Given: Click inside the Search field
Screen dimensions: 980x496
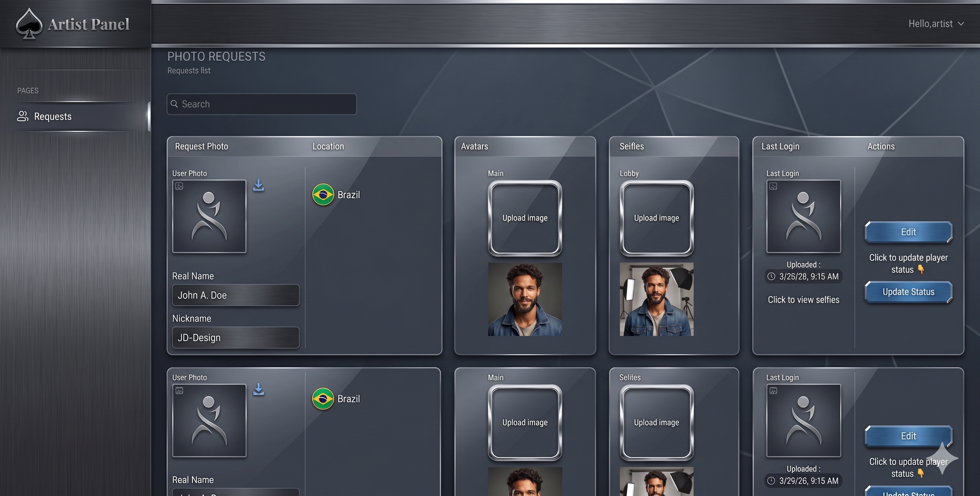Looking at the screenshot, I should coord(262,104).
